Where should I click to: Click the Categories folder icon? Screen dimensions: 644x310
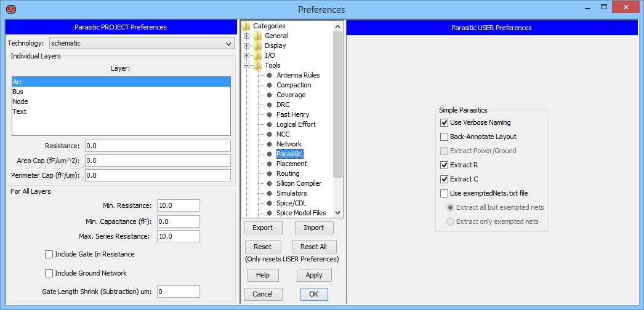tap(246, 26)
